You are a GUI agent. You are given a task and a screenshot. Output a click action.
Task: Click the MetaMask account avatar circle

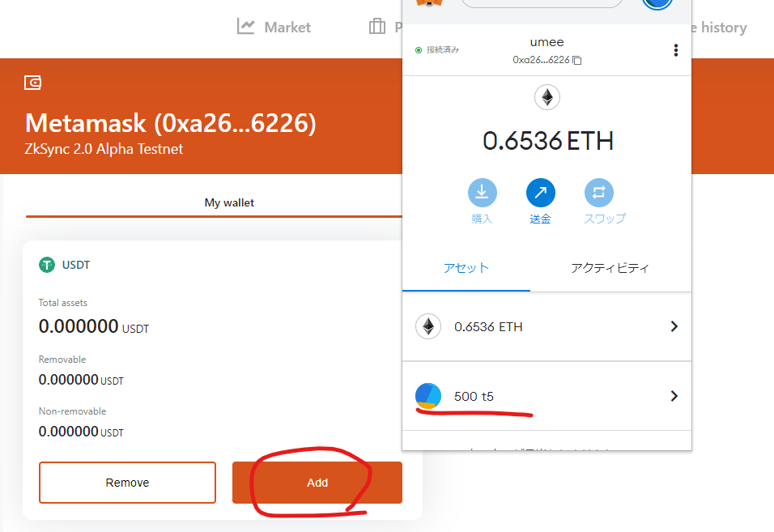pos(657,3)
